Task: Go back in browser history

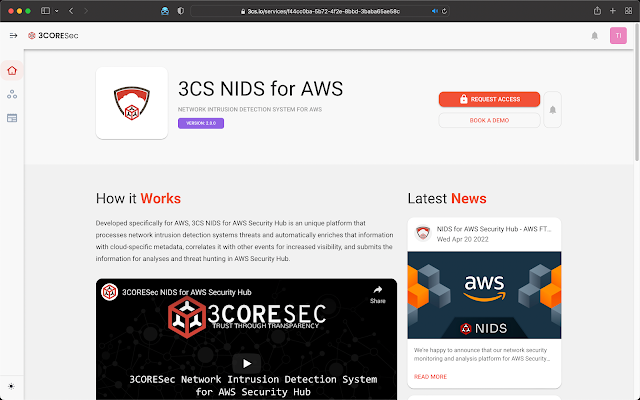Action: [x=71, y=11]
